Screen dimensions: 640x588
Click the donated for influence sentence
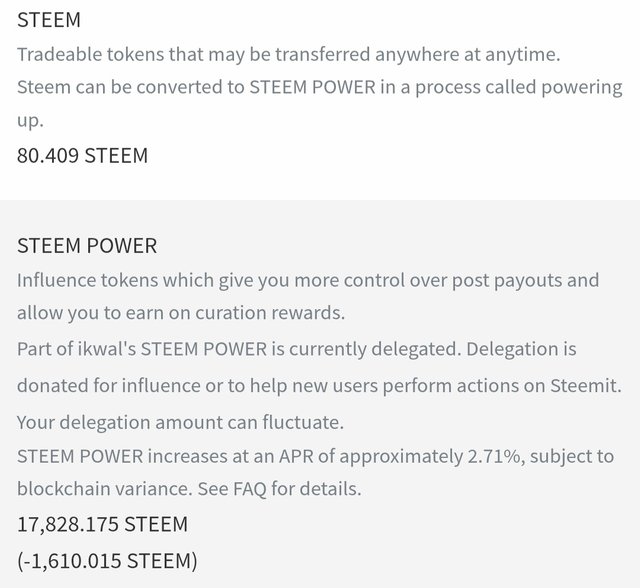[319, 386]
